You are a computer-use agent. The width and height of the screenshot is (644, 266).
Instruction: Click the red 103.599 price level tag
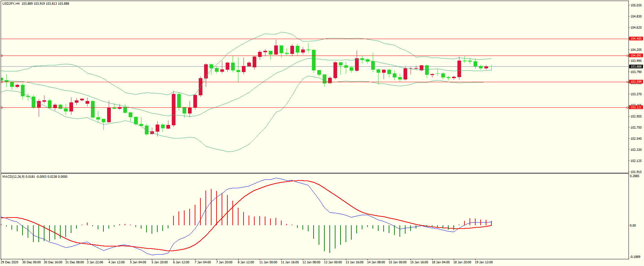pos(636,82)
